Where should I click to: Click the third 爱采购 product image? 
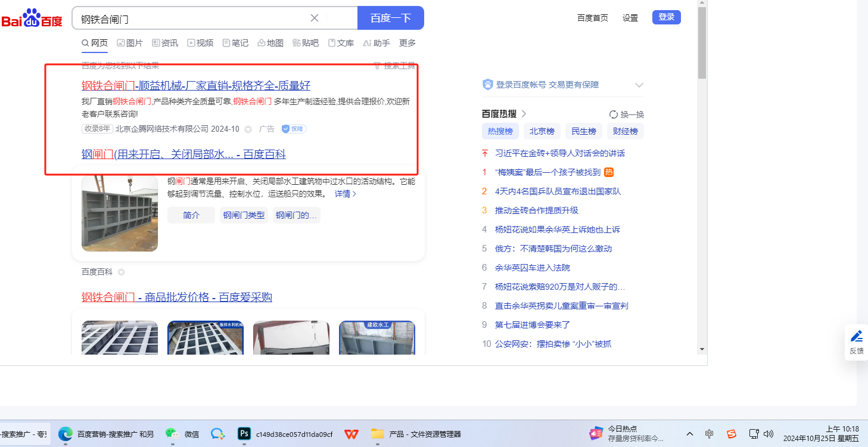pyautogui.click(x=291, y=338)
